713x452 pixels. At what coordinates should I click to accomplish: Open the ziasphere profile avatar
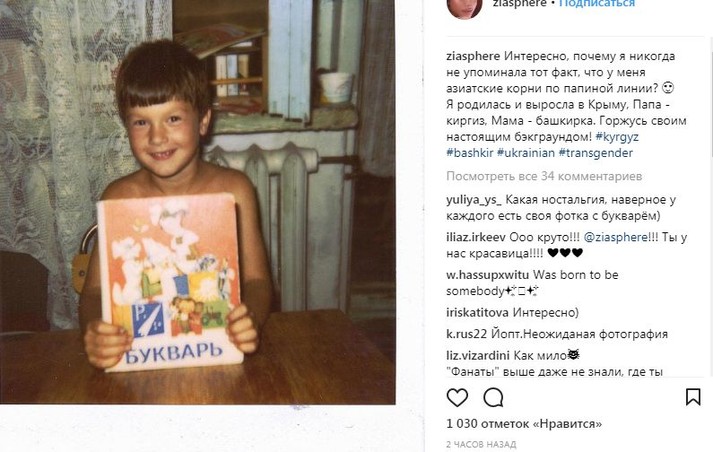click(x=464, y=7)
